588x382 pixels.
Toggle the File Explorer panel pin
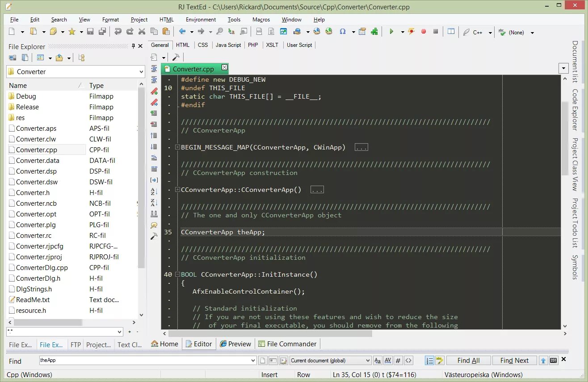click(x=133, y=46)
